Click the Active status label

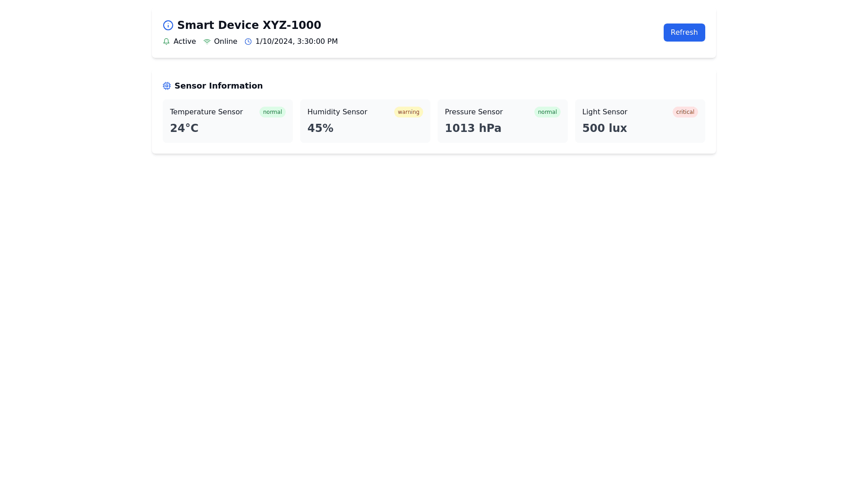[184, 42]
